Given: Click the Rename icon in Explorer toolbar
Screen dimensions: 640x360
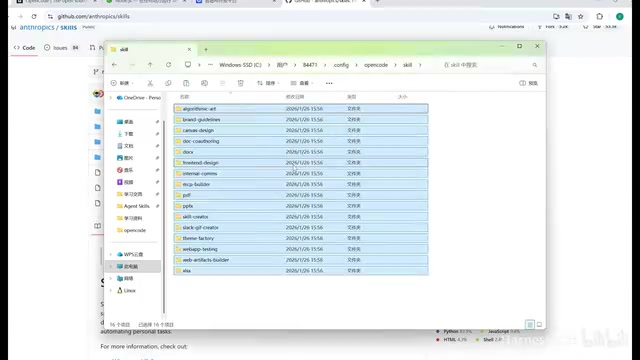Looking at the screenshot, I should [204, 83].
